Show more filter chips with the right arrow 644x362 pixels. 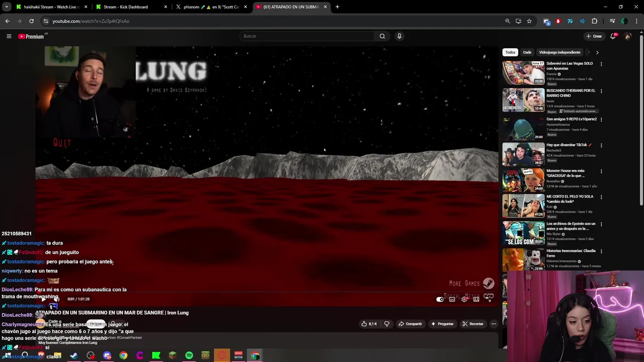coord(597,52)
